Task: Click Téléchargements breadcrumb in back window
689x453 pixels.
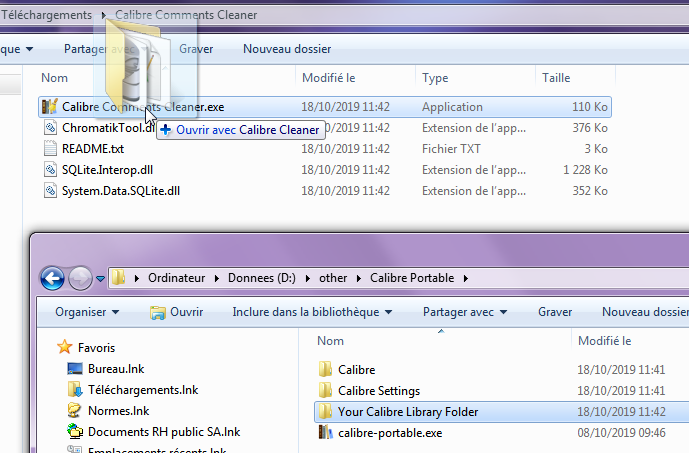Action: (x=47, y=15)
